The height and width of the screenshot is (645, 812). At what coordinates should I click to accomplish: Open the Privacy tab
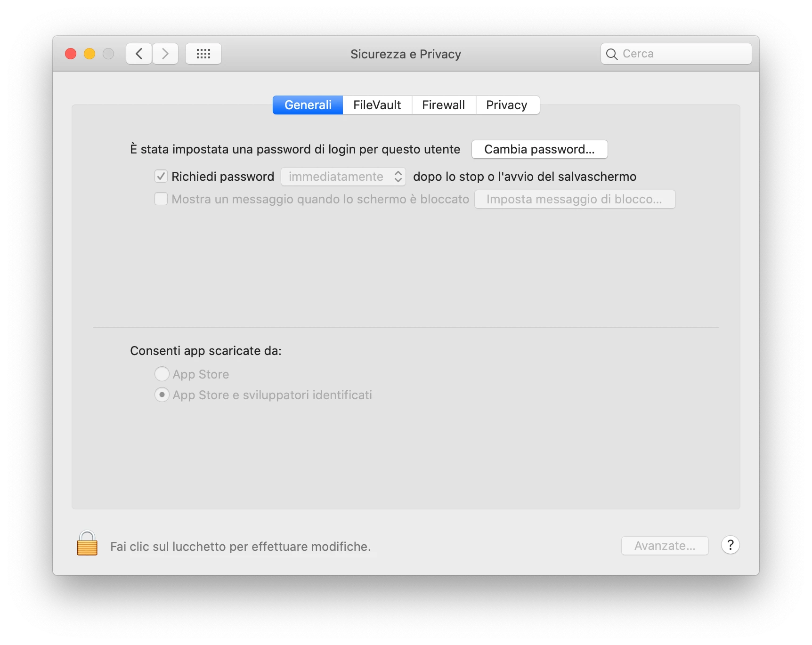[507, 105]
